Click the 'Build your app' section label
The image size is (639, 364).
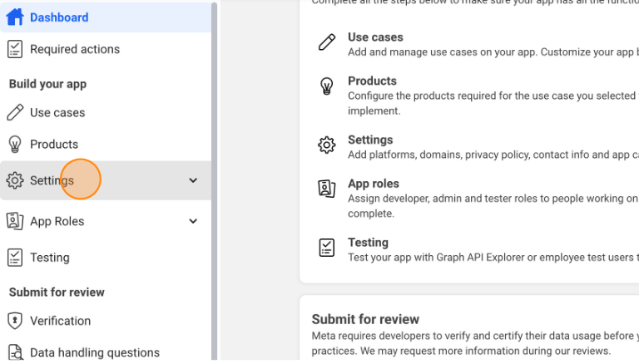[47, 84]
